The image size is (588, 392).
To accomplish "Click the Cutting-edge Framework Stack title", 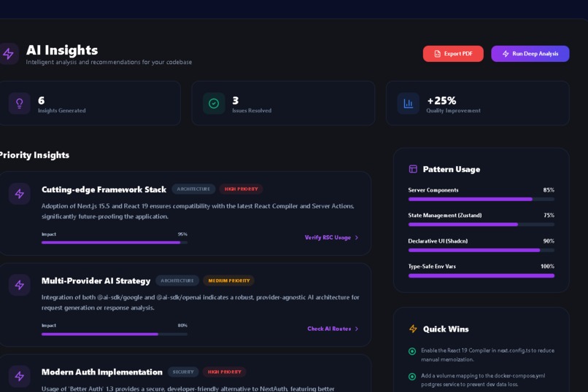I will pyautogui.click(x=104, y=189).
